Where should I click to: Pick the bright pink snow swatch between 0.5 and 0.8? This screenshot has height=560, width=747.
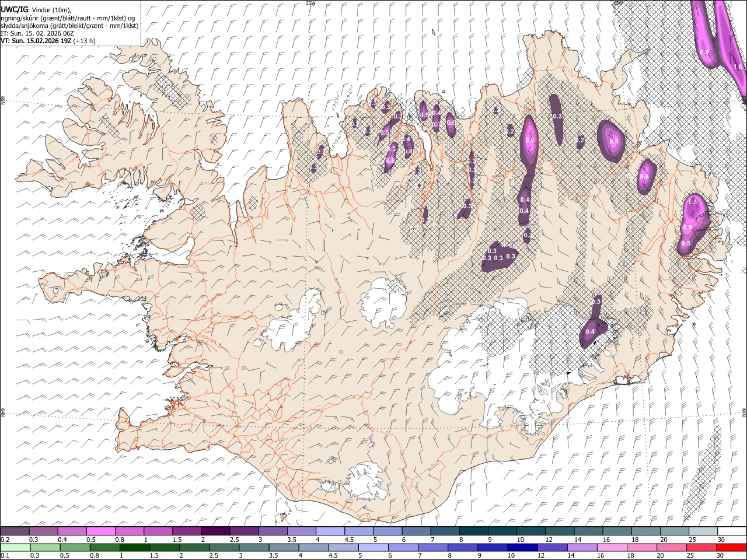pyautogui.click(x=101, y=531)
